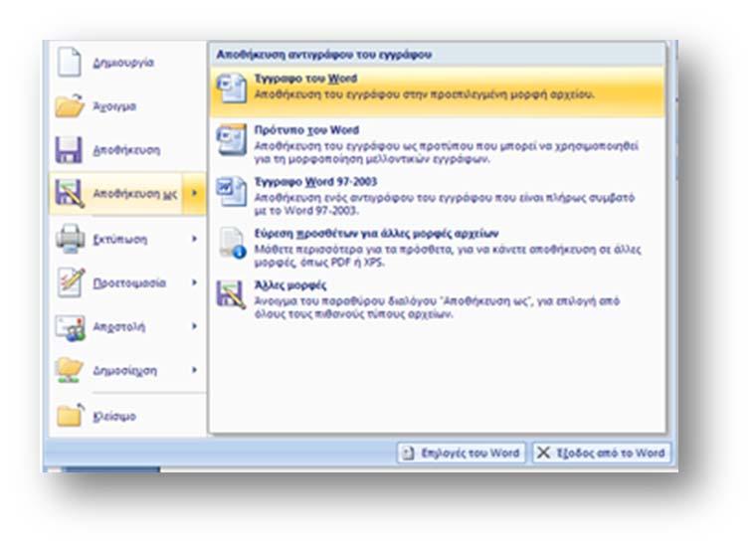Open Επιλογές του Word button

(461, 453)
